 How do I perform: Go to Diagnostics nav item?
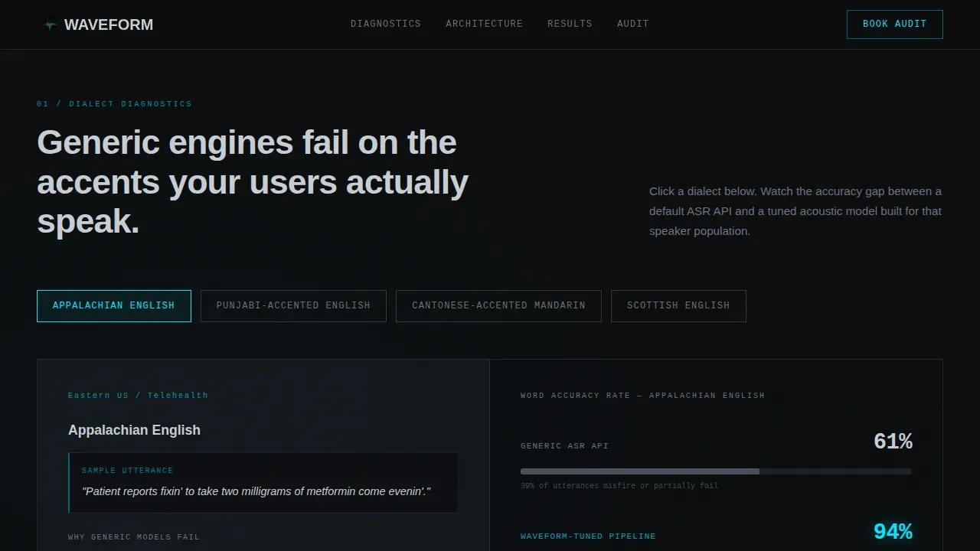tap(386, 24)
